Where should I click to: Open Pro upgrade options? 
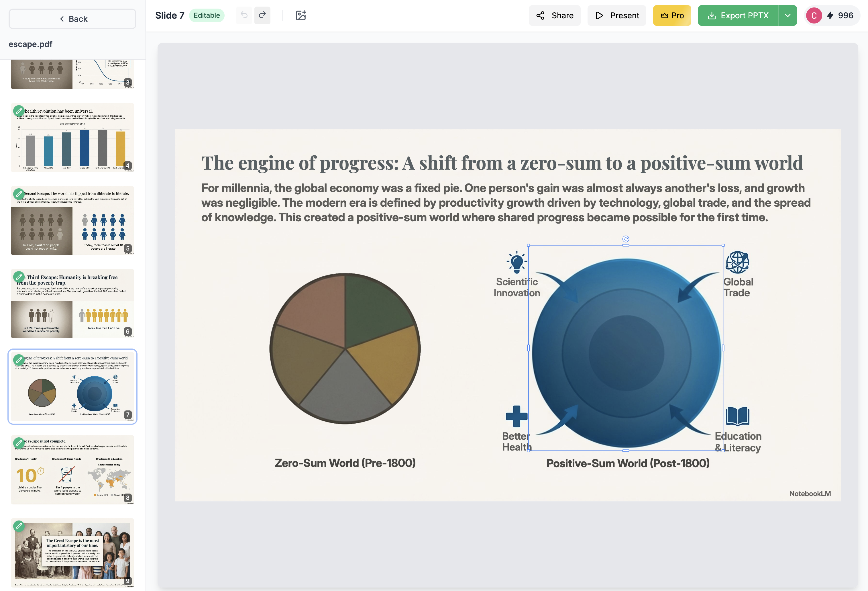coord(672,15)
